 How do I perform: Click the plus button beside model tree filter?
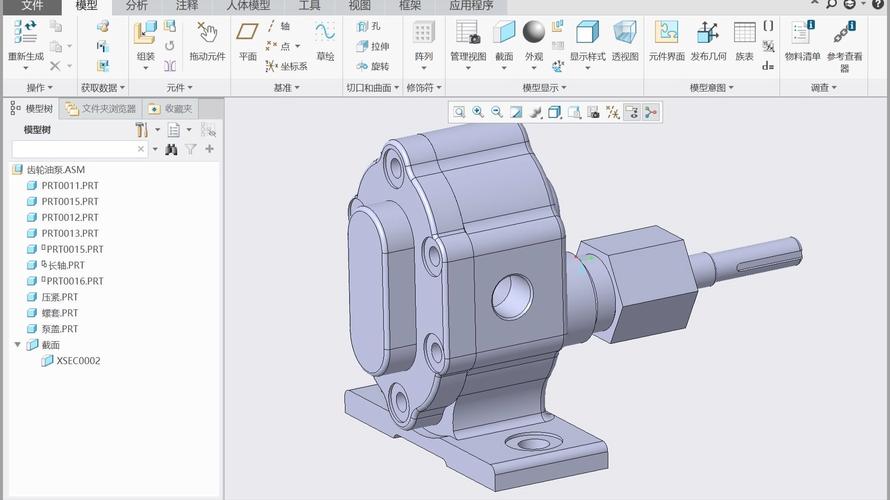point(209,149)
